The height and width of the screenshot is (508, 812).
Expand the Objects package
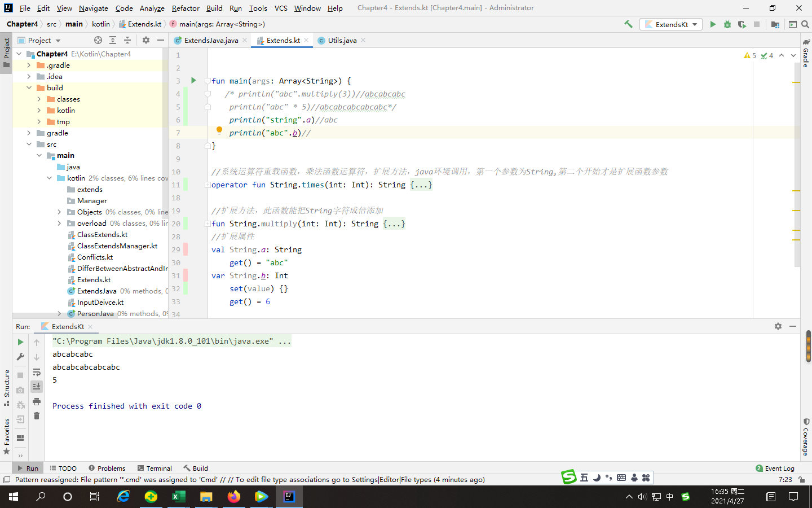[59, 212]
